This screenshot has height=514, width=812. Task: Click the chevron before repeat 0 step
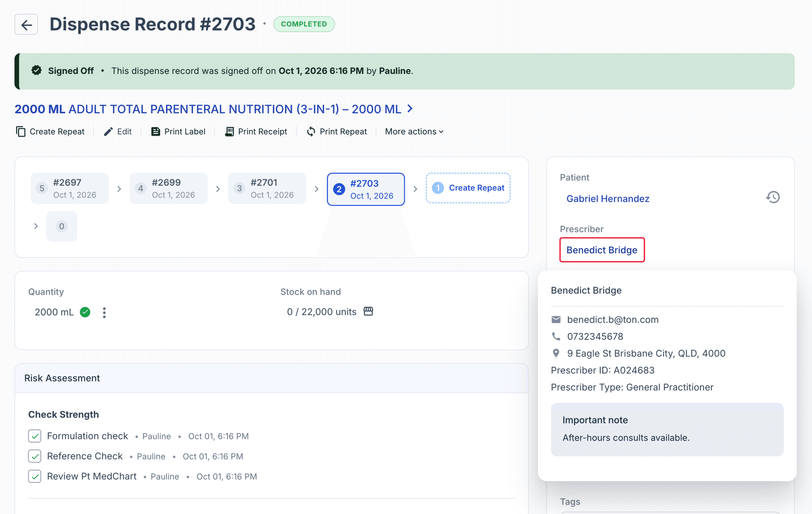[36, 226]
